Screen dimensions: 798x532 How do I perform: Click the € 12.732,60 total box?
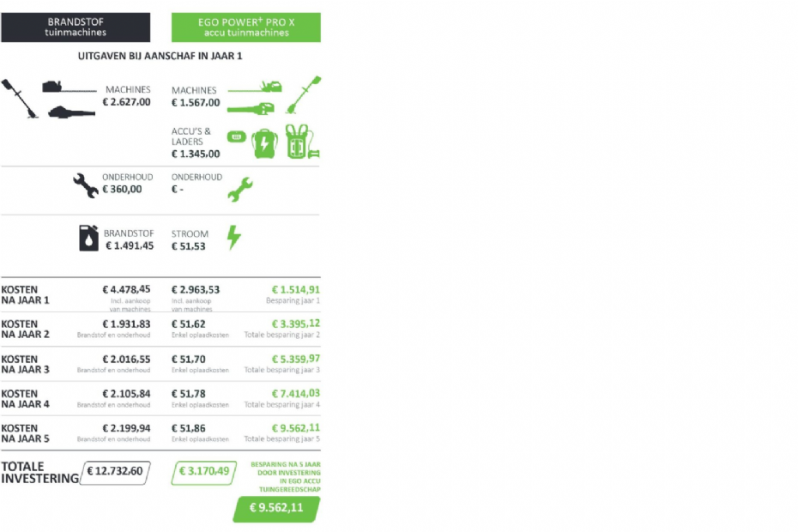coord(116,470)
